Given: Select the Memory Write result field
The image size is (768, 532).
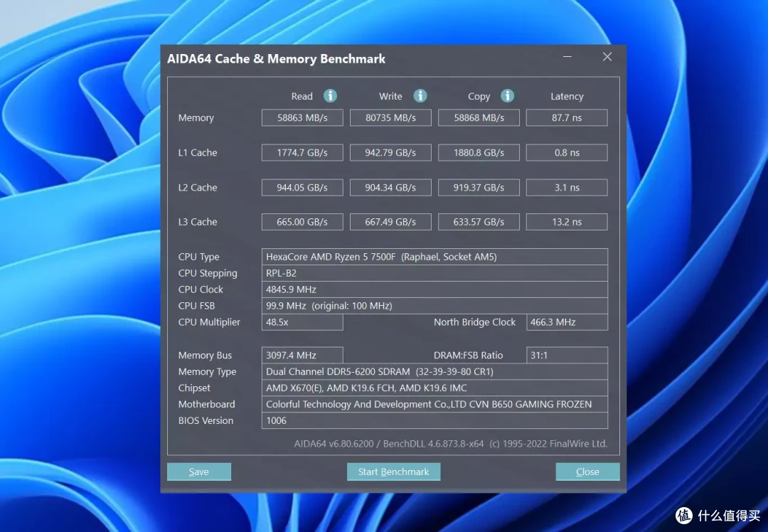Looking at the screenshot, I should [390, 117].
